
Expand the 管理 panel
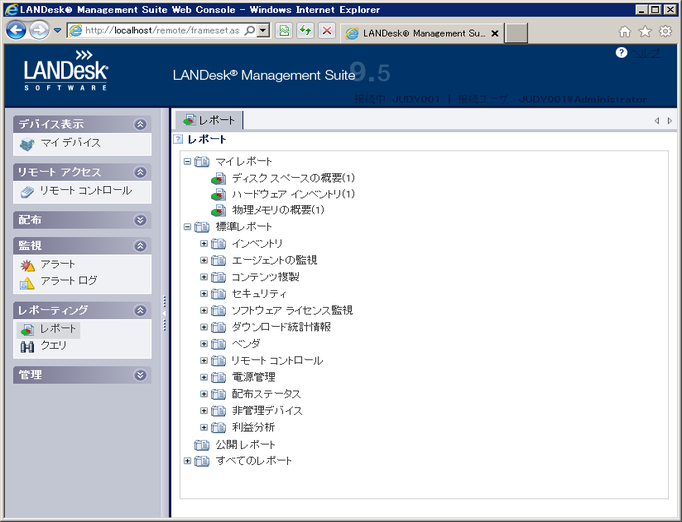140,375
